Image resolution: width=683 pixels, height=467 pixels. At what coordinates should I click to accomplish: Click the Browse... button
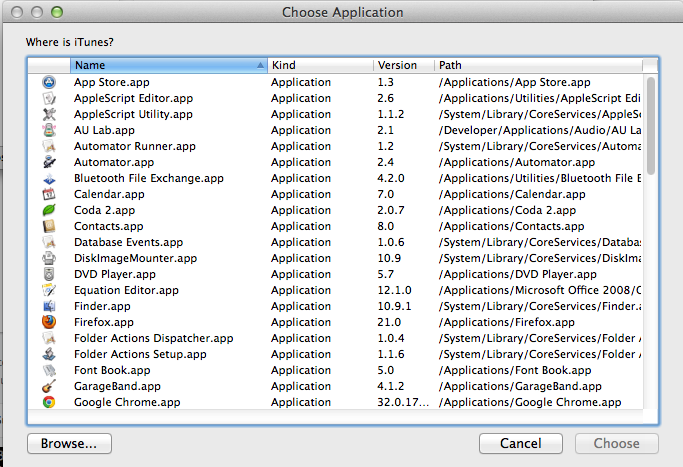[x=69, y=443]
